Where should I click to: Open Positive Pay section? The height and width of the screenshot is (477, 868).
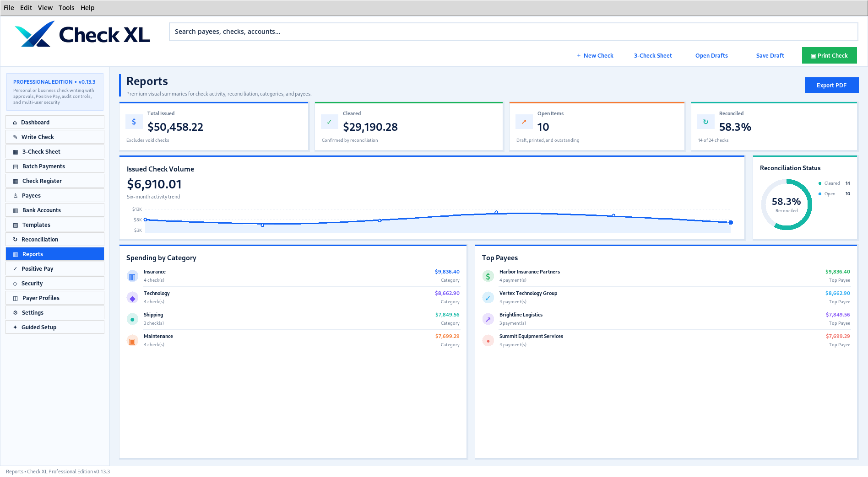[x=55, y=268]
